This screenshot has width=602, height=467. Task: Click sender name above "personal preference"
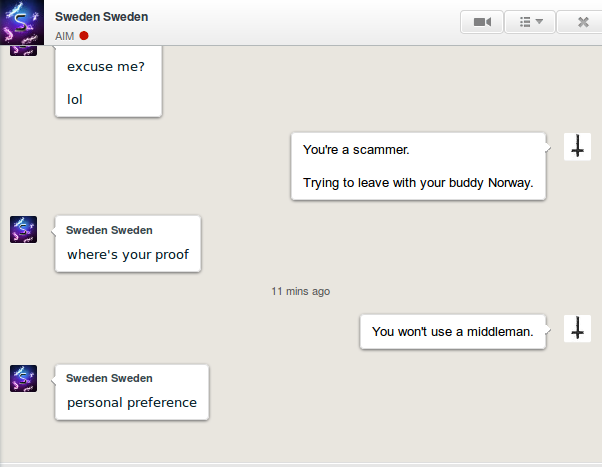click(x=109, y=378)
